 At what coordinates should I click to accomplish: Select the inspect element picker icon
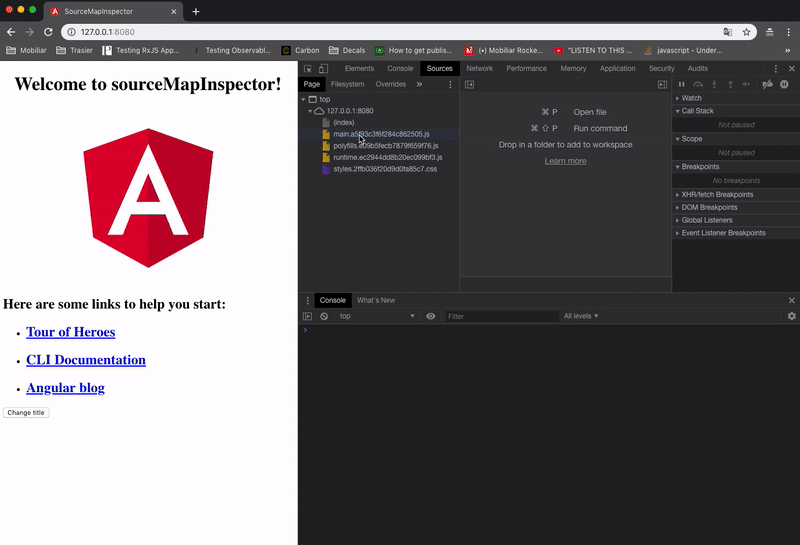(308, 68)
